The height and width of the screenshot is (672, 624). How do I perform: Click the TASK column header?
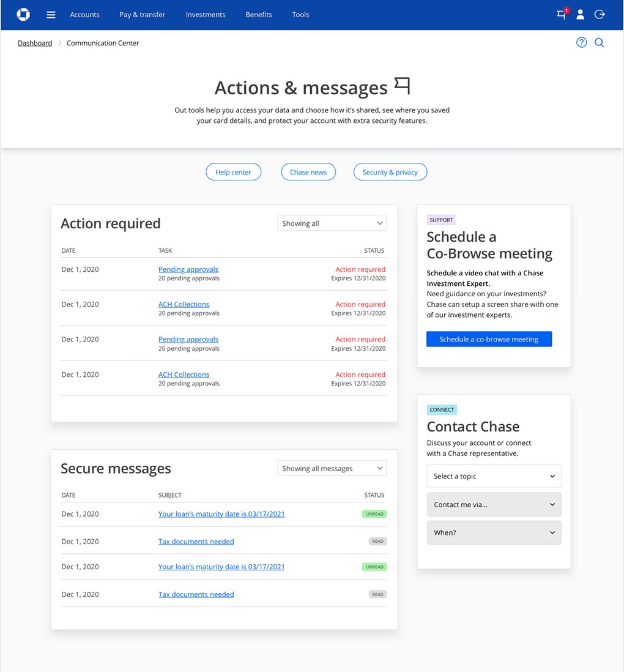click(165, 250)
